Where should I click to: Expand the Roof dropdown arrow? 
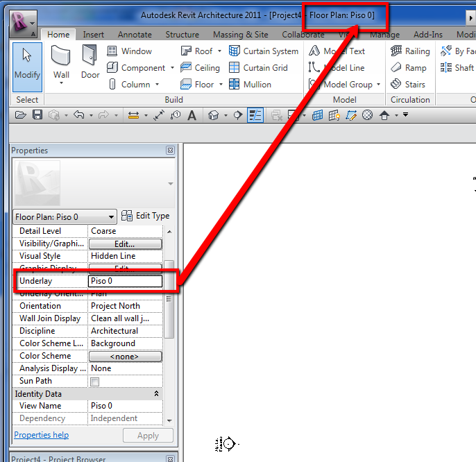(x=219, y=51)
